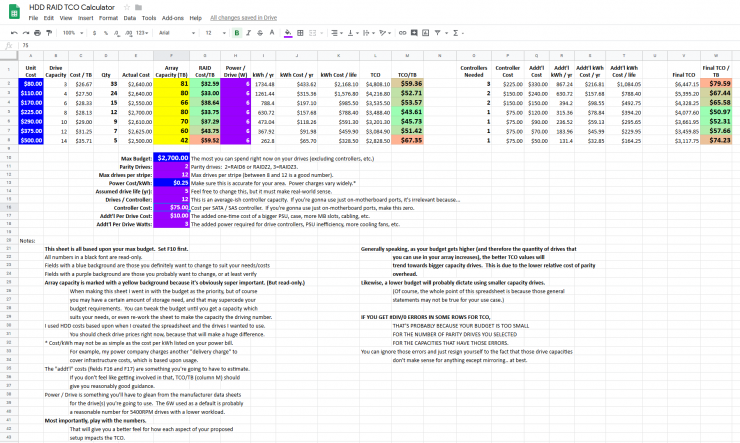Select the Final TCO/TB $50.97 cell
This screenshot has width=740, height=443.
click(716, 112)
